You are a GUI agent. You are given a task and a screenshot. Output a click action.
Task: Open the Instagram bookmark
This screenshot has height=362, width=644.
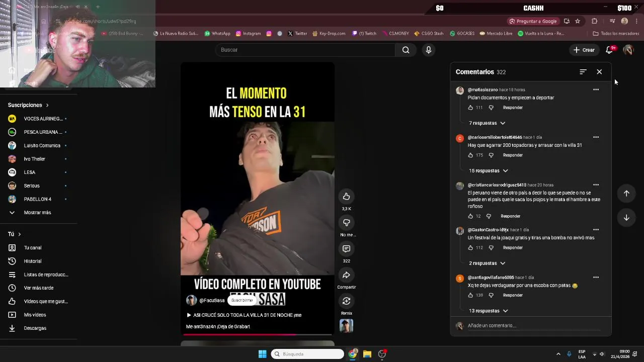pos(248,34)
